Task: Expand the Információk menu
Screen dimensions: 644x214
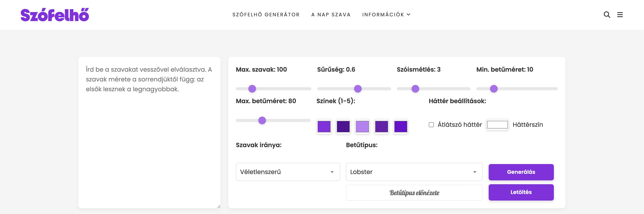Action: pyautogui.click(x=386, y=15)
